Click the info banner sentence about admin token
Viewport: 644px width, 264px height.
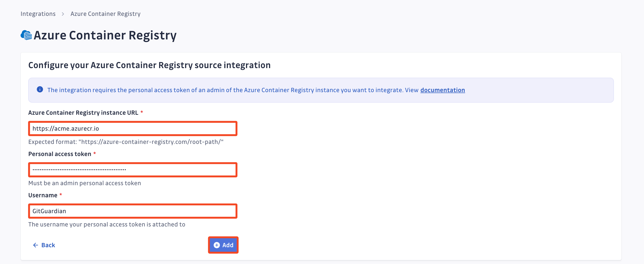pos(233,90)
